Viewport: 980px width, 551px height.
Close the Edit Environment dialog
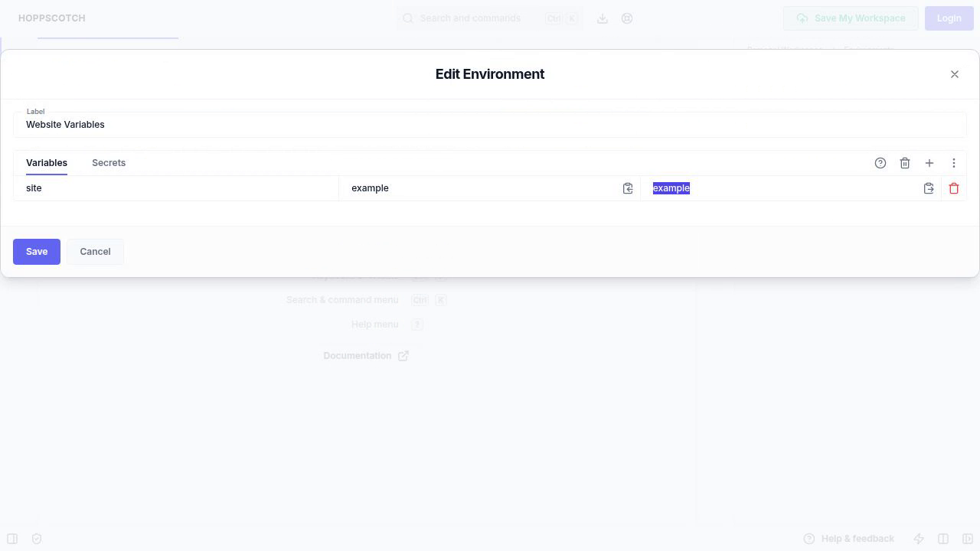pos(955,74)
